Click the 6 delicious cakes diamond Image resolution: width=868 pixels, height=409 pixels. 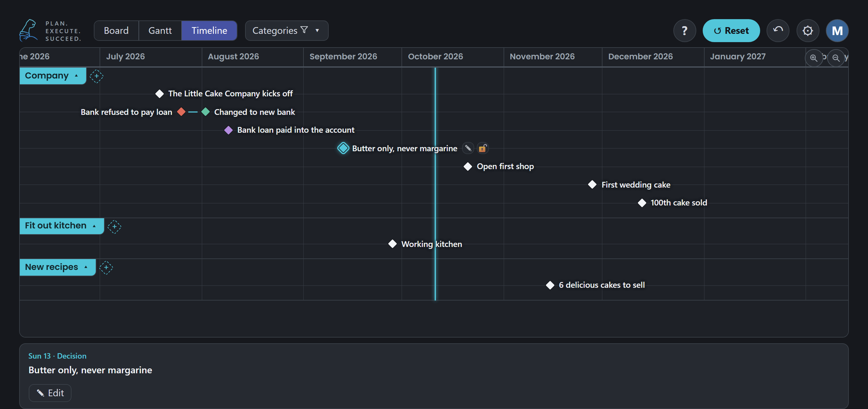point(550,285)
